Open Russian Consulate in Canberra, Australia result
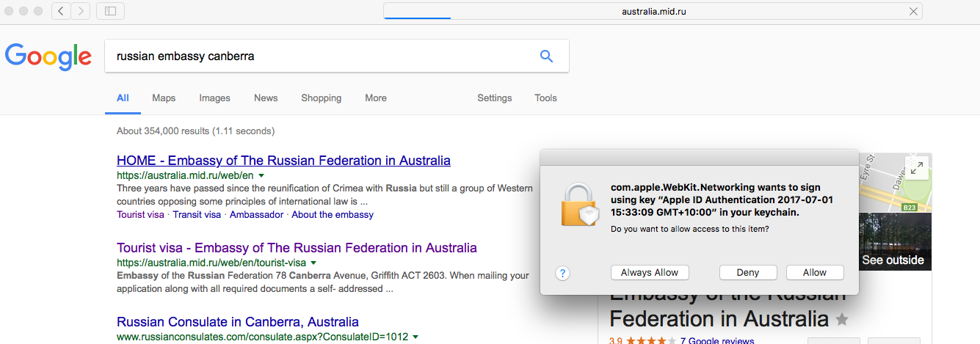The width and height of the screenshot is (980, 344). point(238,322)
